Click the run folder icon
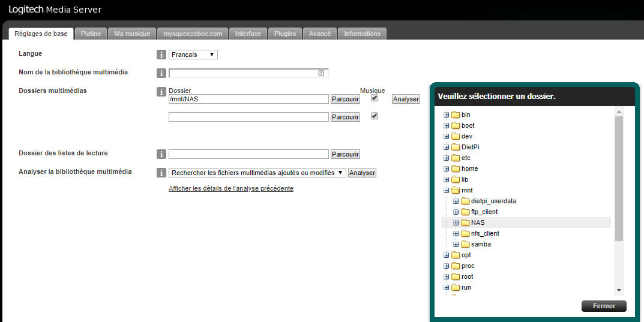The image size is (644, 322). [456, 288]
